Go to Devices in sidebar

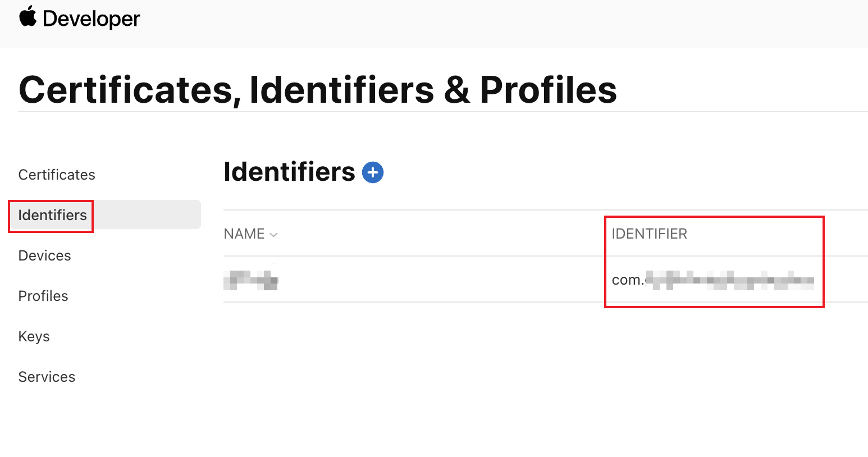click(x=44, y=255)
